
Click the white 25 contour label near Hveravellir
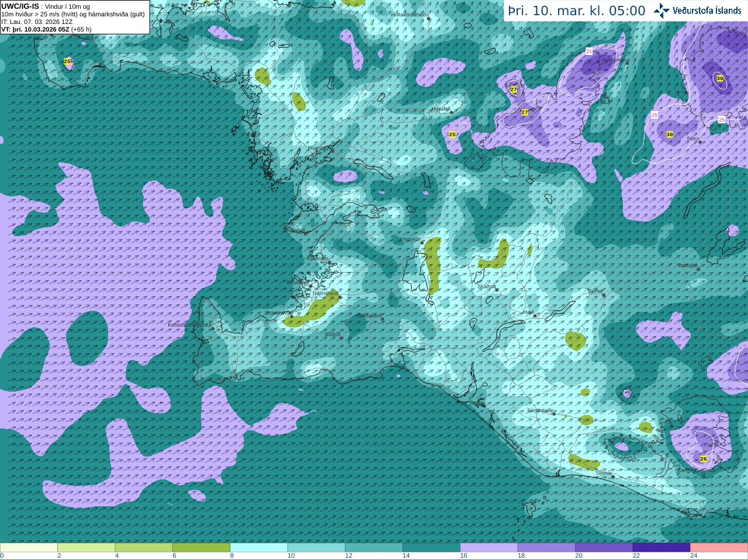point(589,51)
